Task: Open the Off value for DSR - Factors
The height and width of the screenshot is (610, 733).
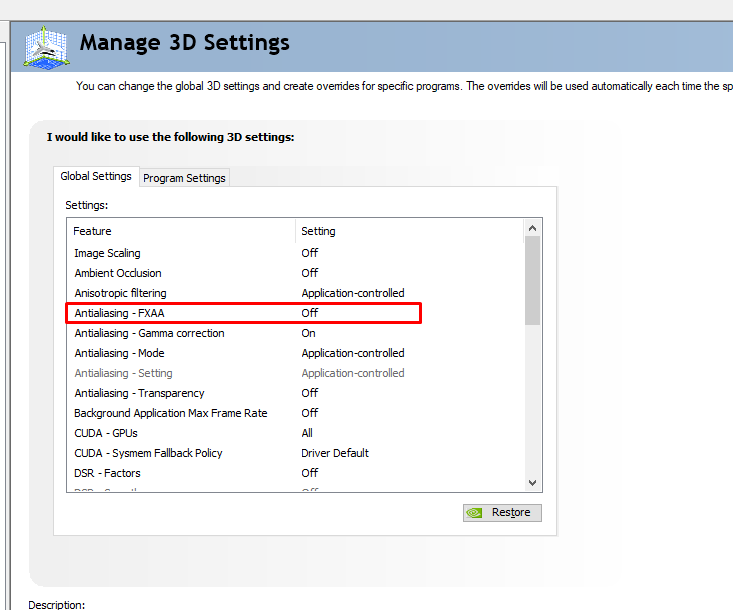Action: [309, 473]
